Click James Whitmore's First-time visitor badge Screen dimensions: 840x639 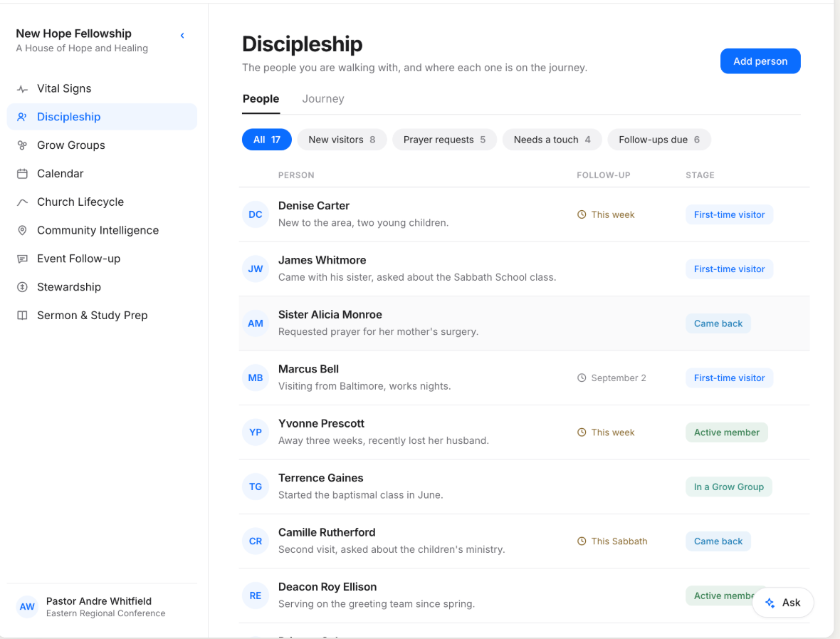click(729, 269)
